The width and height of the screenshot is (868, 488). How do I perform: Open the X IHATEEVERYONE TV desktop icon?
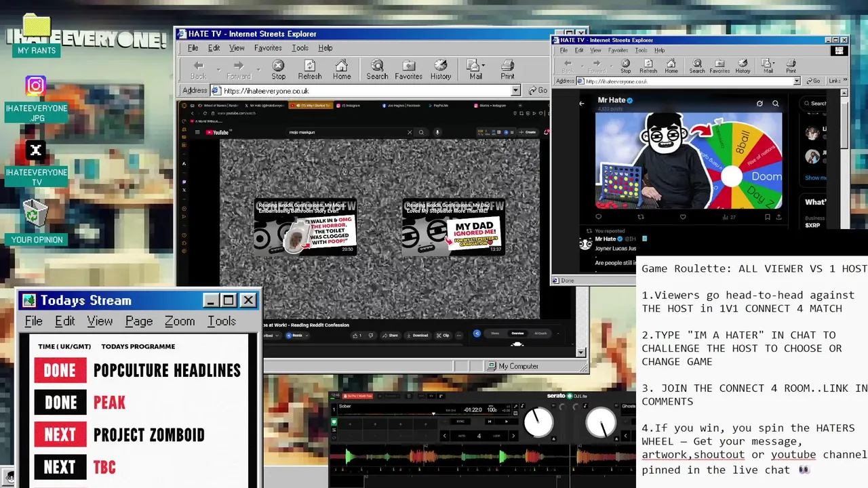pyautogui.click(x=37, y=163)
